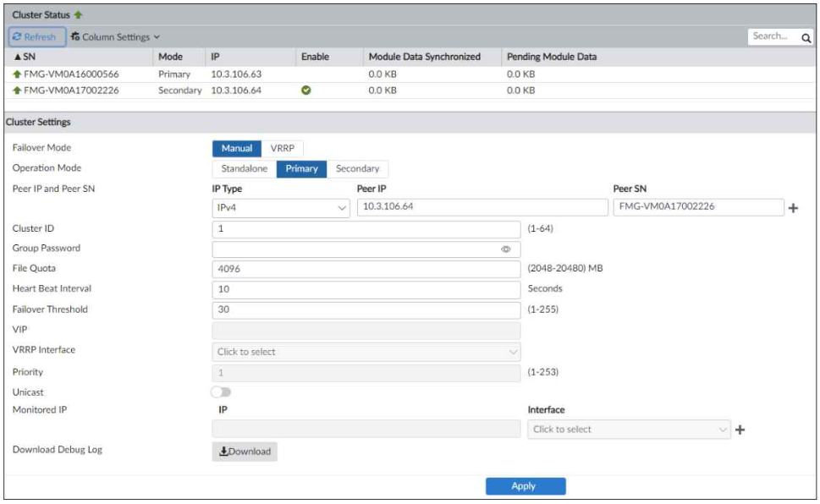The width and height of the screenshot is (820, 504).
Task: Toggle the Unicast switch
Action: click(221, 392)
